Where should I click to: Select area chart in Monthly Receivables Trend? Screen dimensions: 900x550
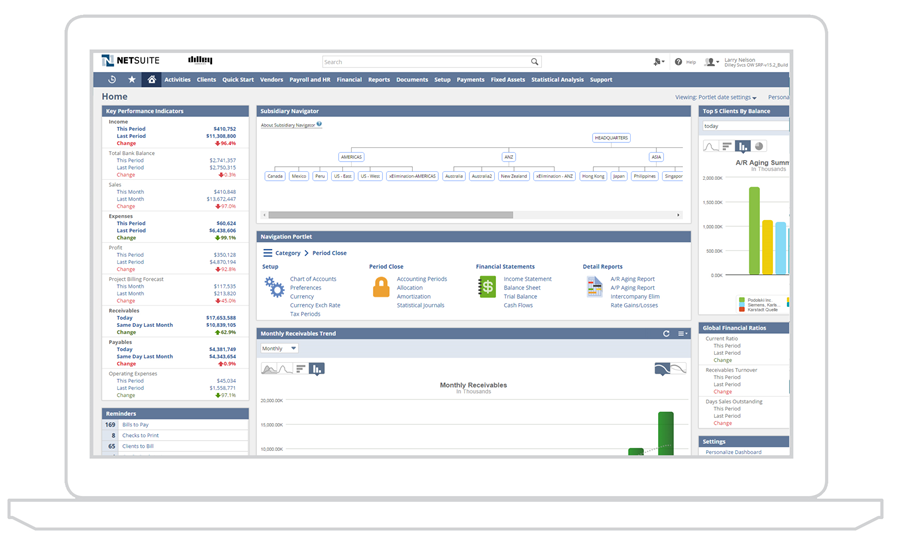(269, 369)
